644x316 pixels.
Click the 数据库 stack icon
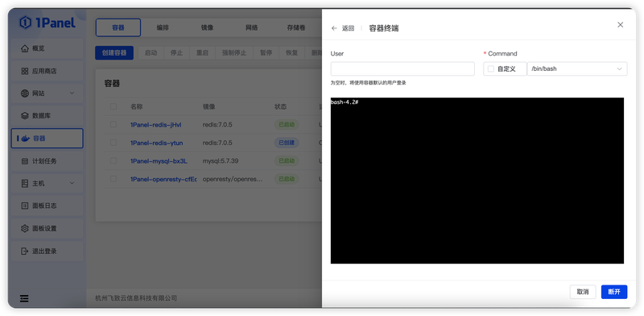pyautogui.click(x=25, y=116)
